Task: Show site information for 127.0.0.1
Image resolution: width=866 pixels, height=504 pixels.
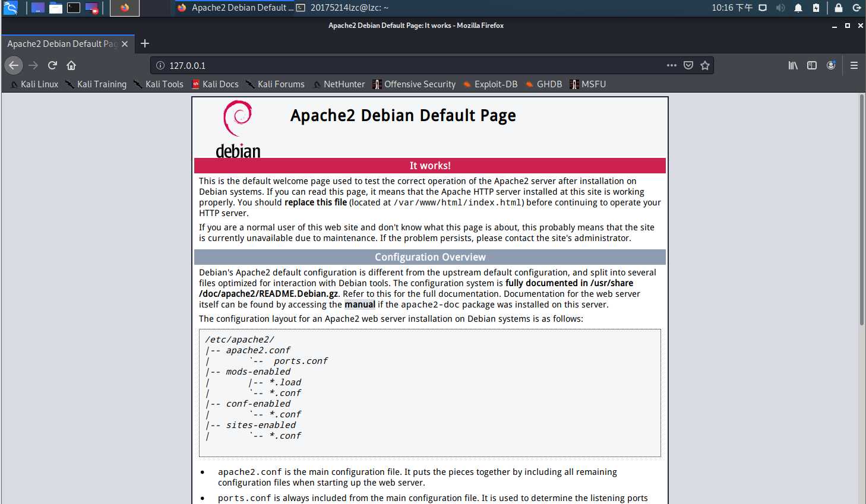Action: (x=160, y=65)
